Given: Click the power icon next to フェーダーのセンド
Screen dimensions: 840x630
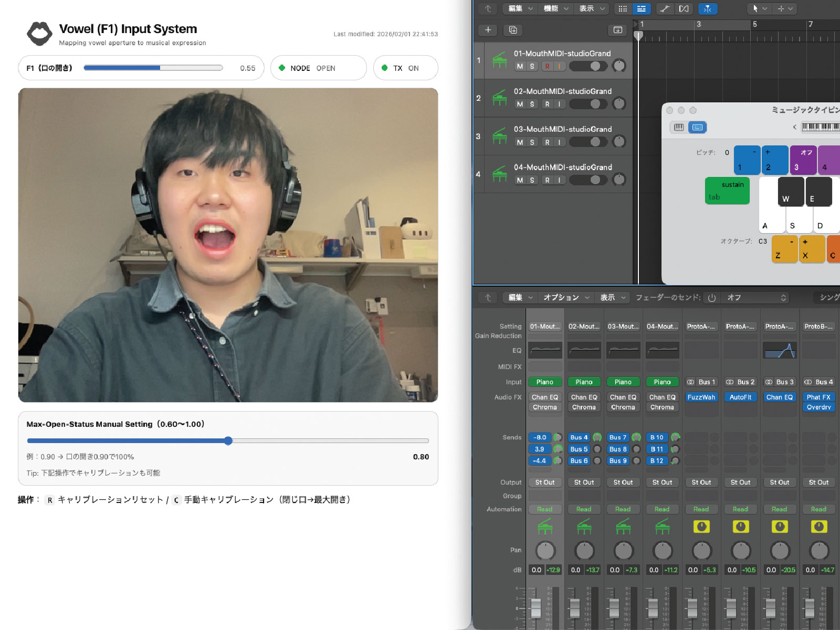Looking at the screenshot, I should (711, 297).
